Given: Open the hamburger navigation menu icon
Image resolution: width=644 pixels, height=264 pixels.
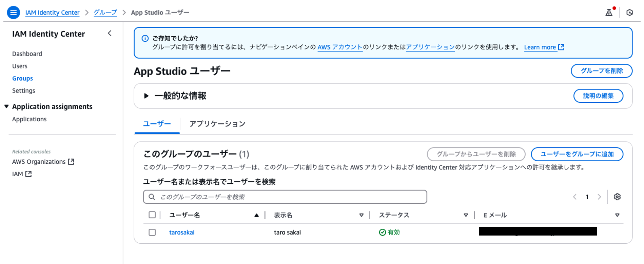Looking at the screenshot, I should pos(13,13).
